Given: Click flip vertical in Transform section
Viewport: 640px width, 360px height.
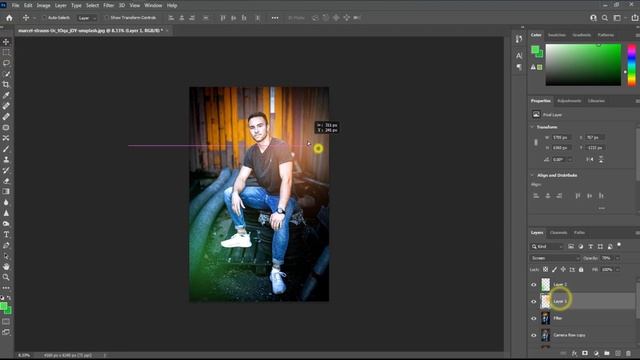Looking at the screenshot, I should [x=601, y=160].
